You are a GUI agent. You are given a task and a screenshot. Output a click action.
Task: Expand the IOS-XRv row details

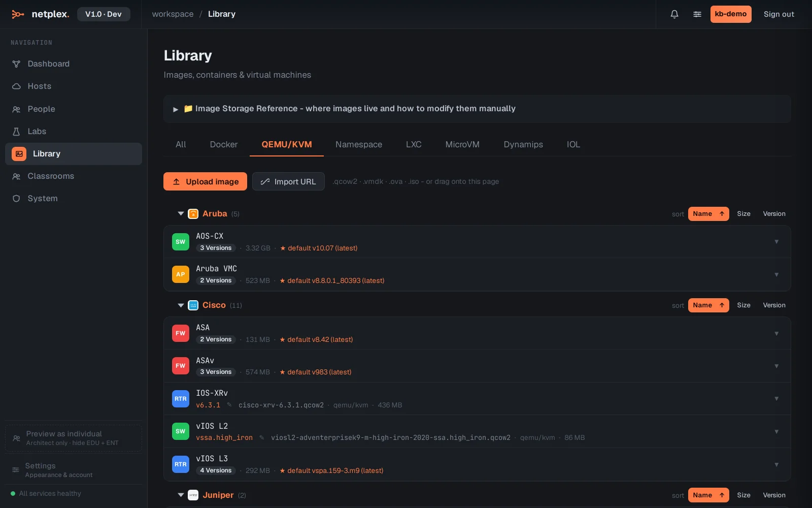[776, 399]
